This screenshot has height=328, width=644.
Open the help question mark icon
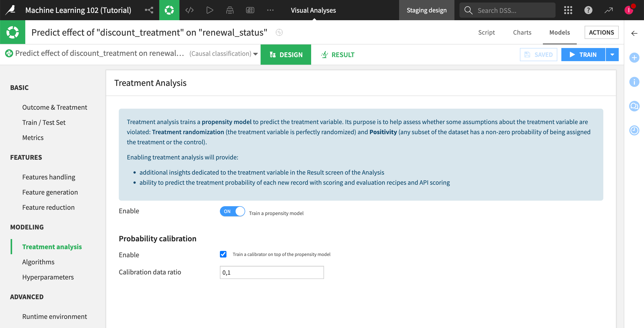pos(588,10)
